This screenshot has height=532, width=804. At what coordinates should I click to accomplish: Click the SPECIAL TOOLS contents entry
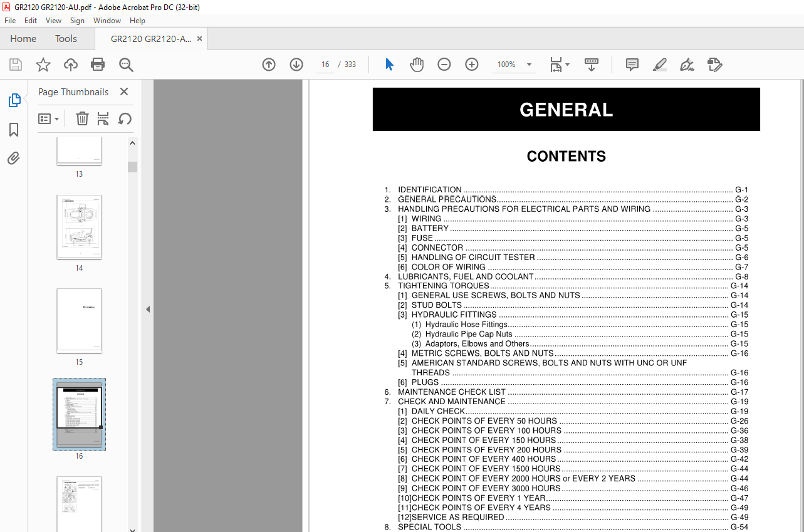566,527
